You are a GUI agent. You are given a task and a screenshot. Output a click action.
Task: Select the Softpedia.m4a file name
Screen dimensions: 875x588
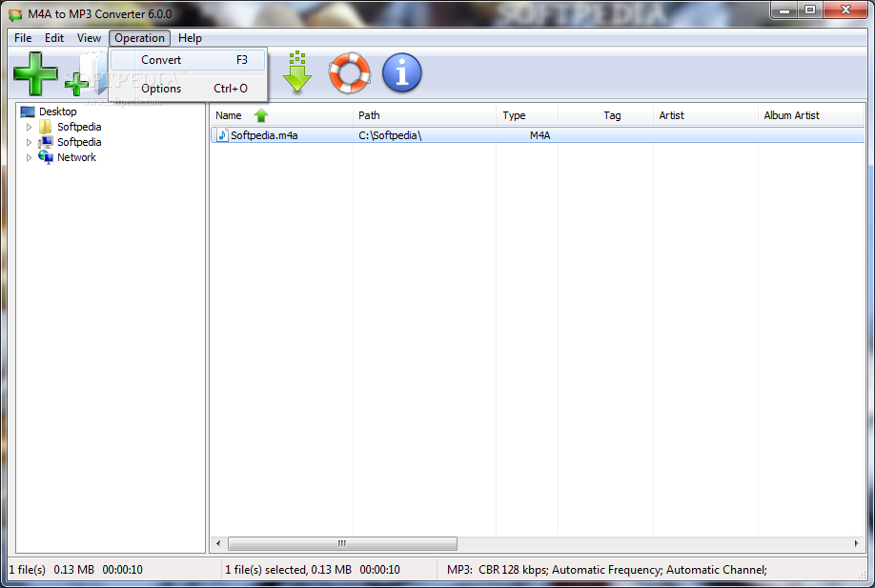[x=264, y=135]
